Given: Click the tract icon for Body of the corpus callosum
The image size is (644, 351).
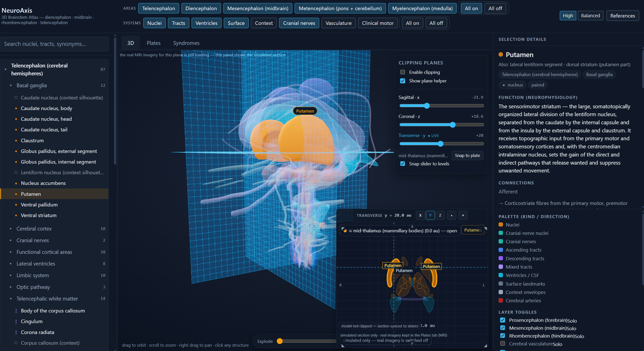Looking at the screenshot, I should pos(16,311).
